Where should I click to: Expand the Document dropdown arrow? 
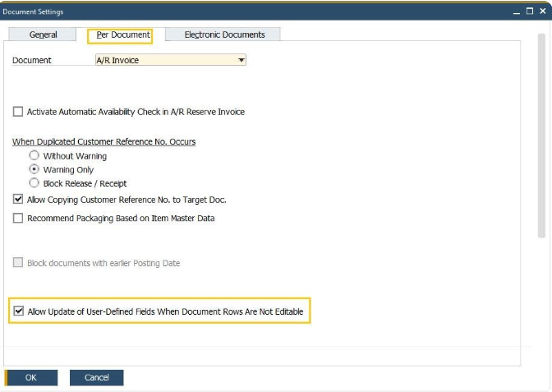coord(241,60)
